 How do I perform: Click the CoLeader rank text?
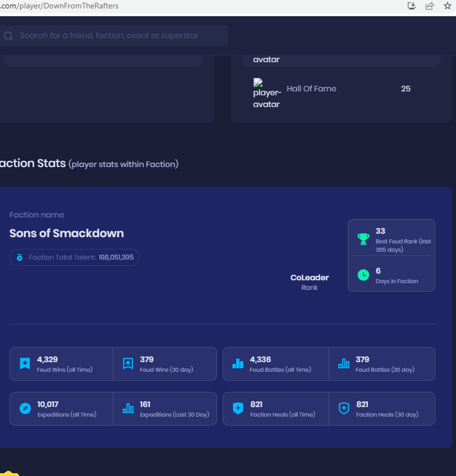click(310, 278)
